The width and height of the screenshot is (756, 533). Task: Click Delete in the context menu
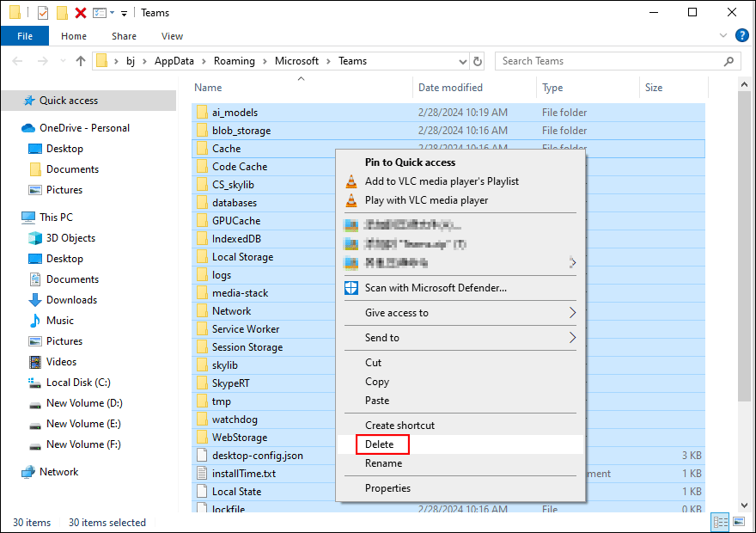(x=381, y=444)
